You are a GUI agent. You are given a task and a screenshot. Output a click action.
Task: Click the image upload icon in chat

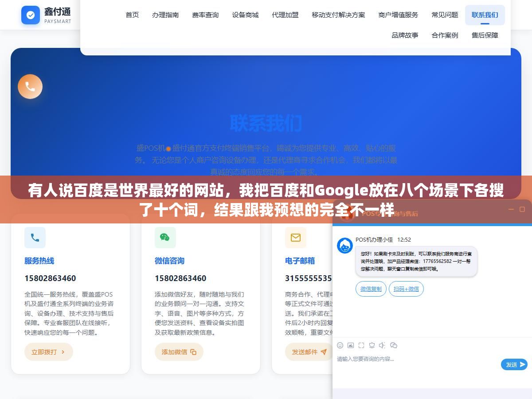351,345
